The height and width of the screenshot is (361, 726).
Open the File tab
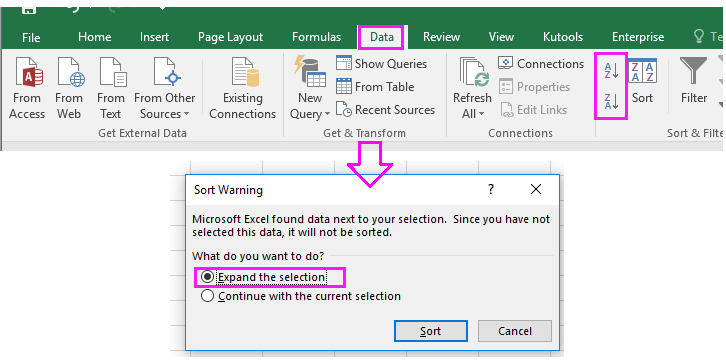point(31,37)
